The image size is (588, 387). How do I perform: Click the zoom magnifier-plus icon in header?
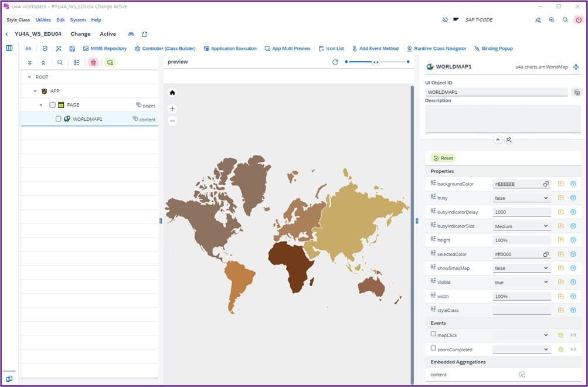click(552, 20)
